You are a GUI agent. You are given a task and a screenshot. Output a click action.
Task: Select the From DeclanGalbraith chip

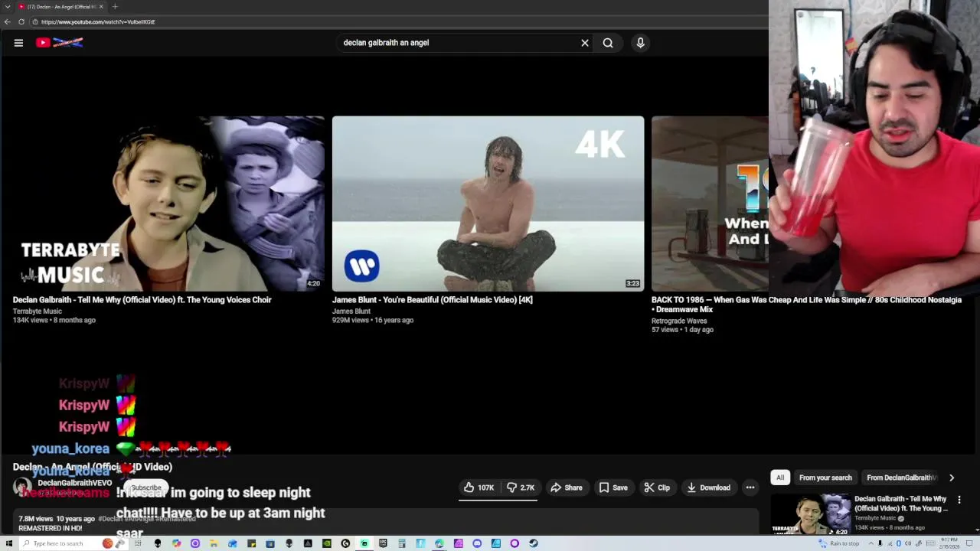[901, 478]
